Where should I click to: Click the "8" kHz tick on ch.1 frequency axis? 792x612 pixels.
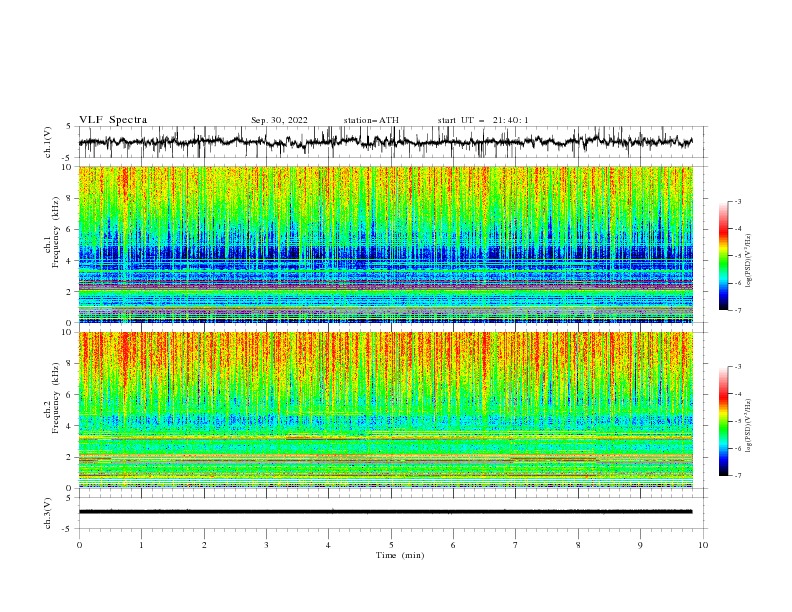point(70,198)
